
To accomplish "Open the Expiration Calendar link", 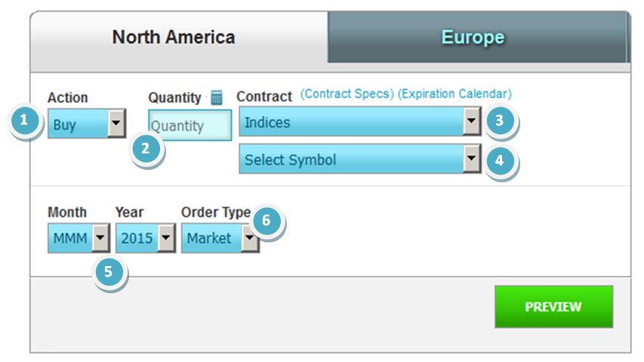I will (x=454, y=94).
